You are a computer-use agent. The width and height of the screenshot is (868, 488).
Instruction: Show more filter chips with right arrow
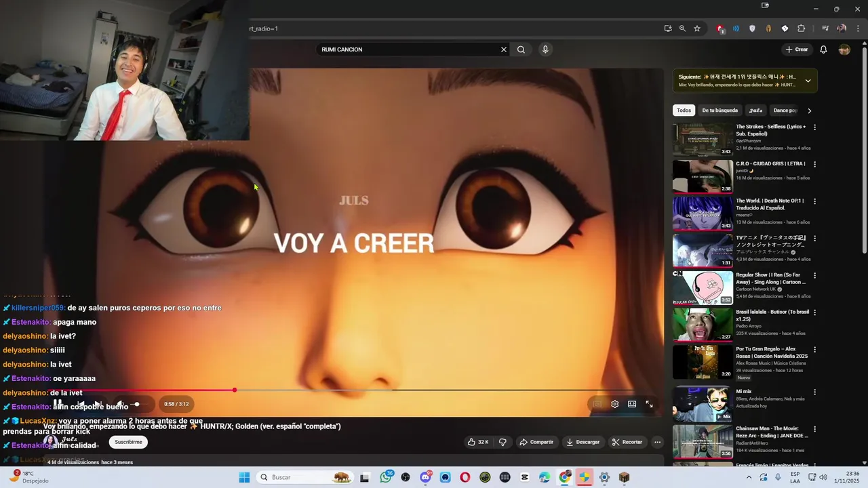tap(809, 110)
